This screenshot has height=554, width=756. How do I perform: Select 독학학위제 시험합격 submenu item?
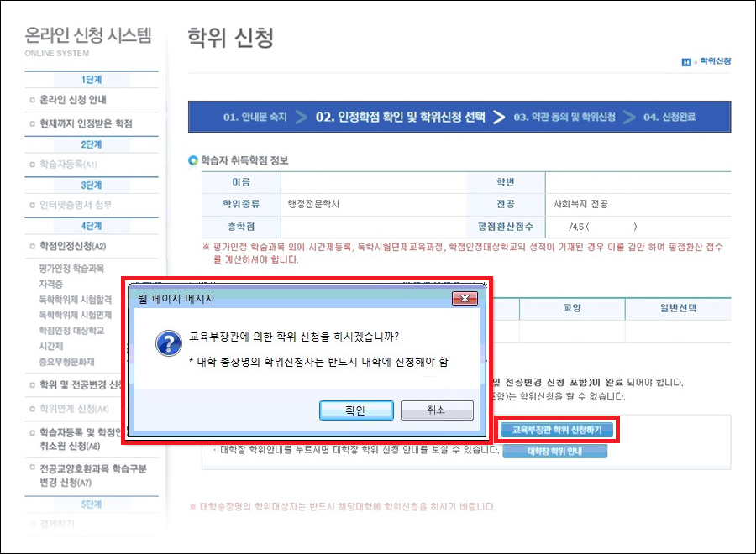click(x=77, y=299)
